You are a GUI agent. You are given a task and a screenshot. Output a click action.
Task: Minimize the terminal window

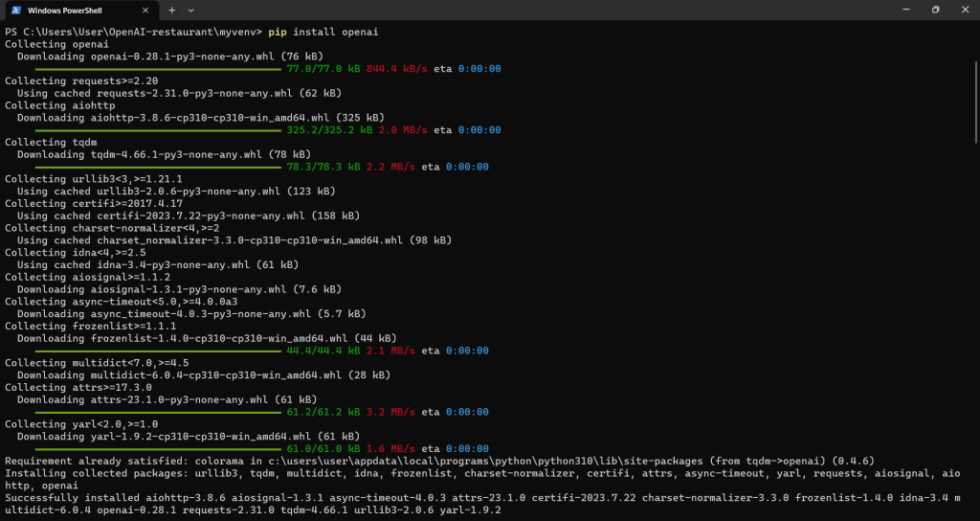906,10
